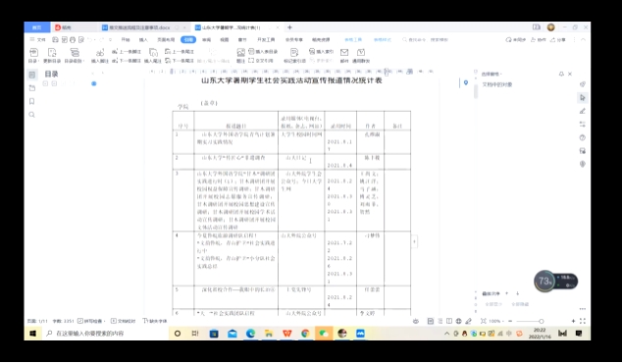Click the 标记索引项 icon
The height and width of the screenshot is (364, 622).
[294, 55]
